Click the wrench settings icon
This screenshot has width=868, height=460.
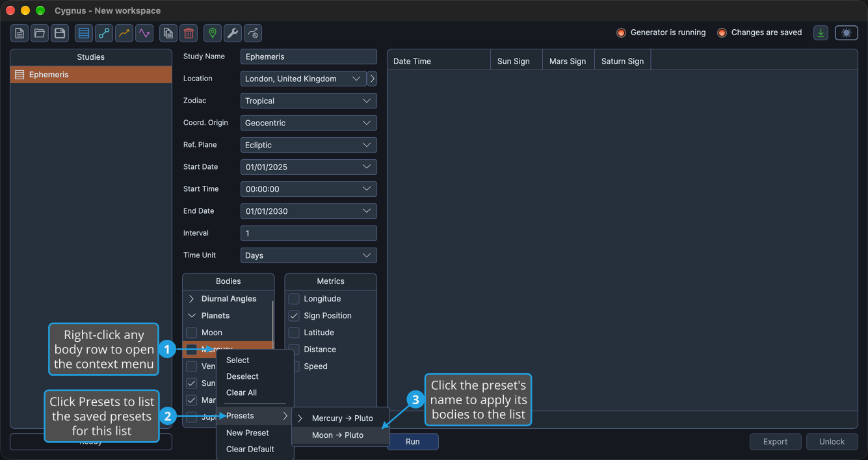pos(233,33)
